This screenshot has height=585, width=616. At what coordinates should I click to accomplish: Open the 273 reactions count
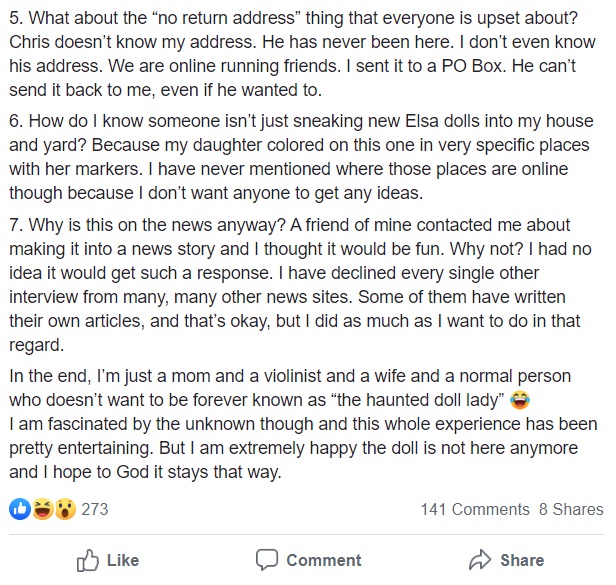tap(95, 509)
